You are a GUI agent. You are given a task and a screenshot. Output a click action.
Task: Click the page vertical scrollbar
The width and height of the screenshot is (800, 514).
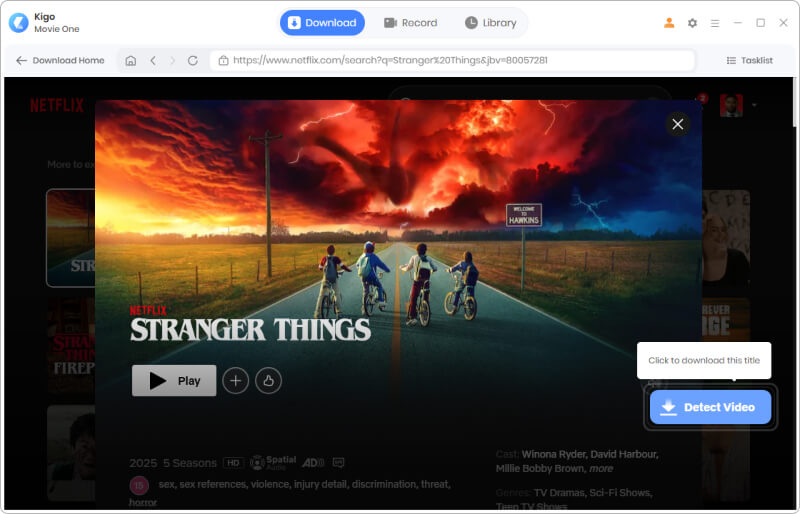[796, 102]
